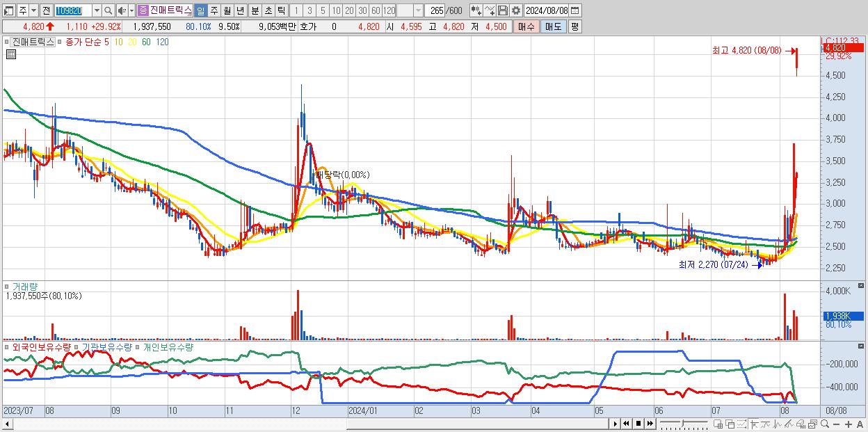Open the calendar picker icon
Screen dimensions: 868x432
click(576, 10)
